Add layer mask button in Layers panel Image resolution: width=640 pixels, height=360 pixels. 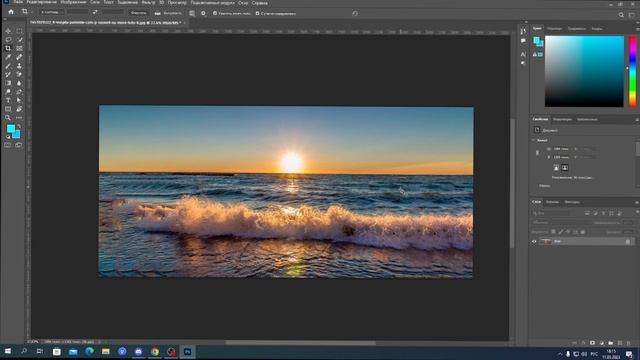(x=592, y=343)
